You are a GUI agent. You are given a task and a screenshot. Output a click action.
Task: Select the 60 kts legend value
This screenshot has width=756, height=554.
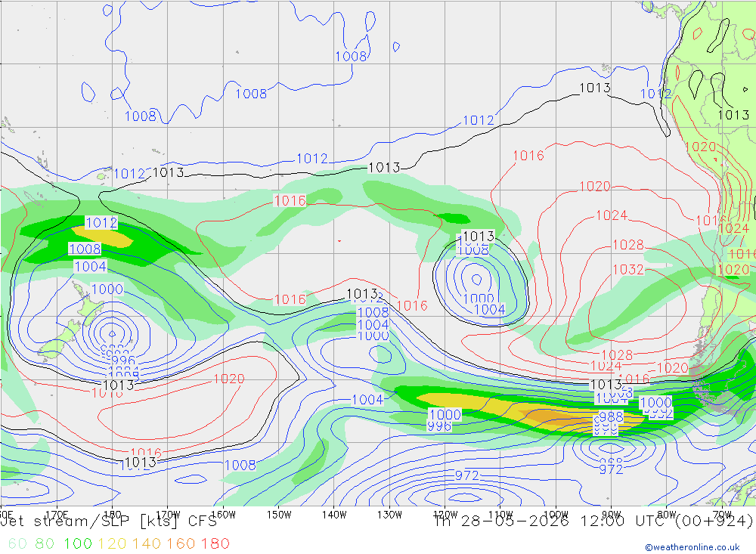17,543
